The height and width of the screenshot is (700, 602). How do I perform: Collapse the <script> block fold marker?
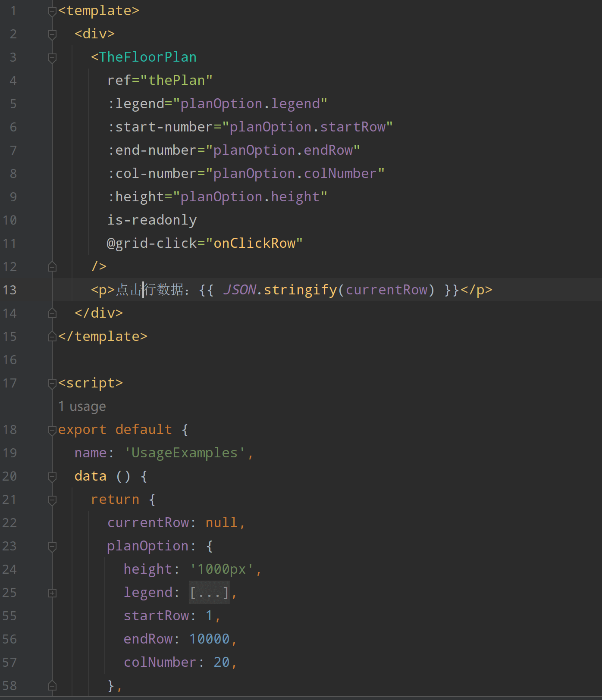52,383
